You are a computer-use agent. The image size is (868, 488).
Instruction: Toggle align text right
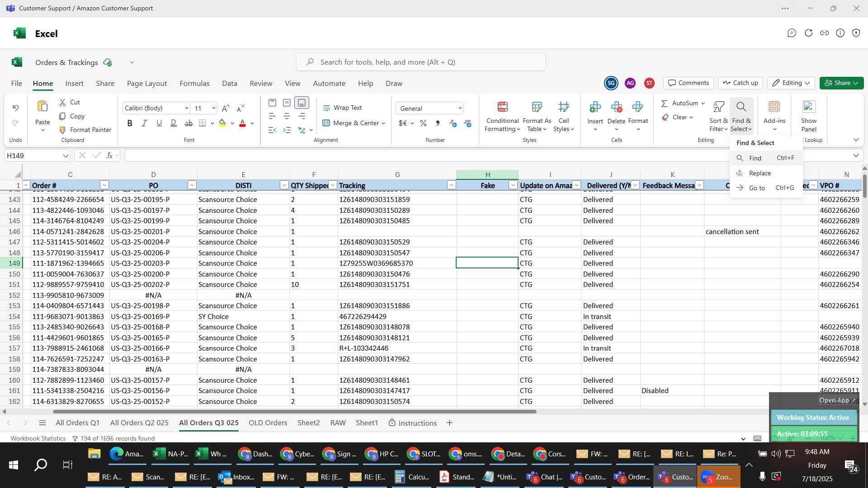tap(302, 116)
